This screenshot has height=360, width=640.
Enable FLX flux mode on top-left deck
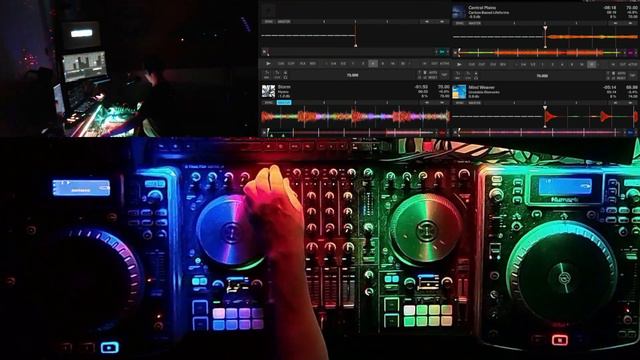(302, 64)
